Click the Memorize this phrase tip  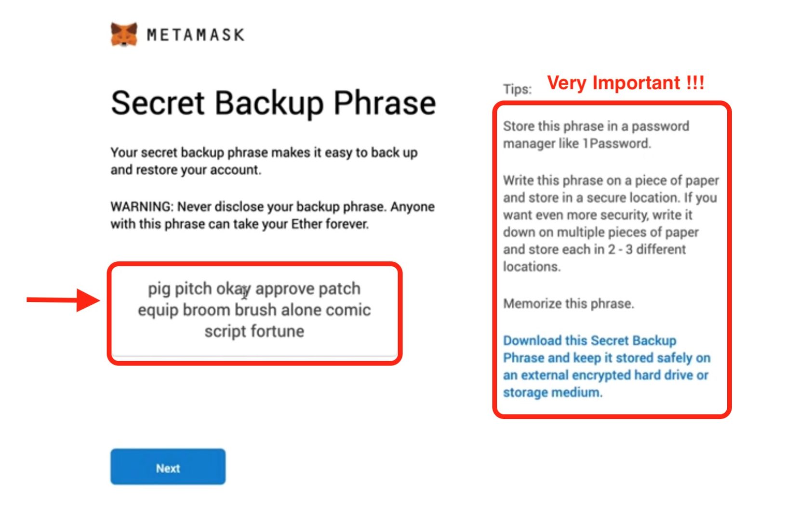[x=569, y=304]
